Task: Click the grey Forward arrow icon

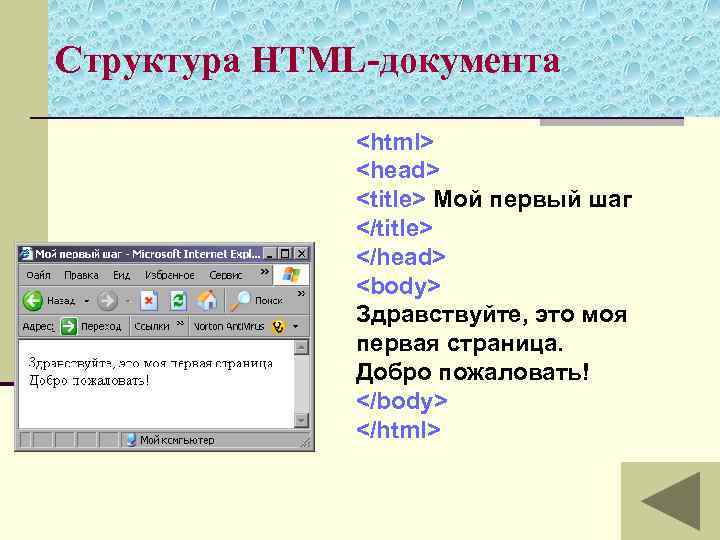Action: 107,301
